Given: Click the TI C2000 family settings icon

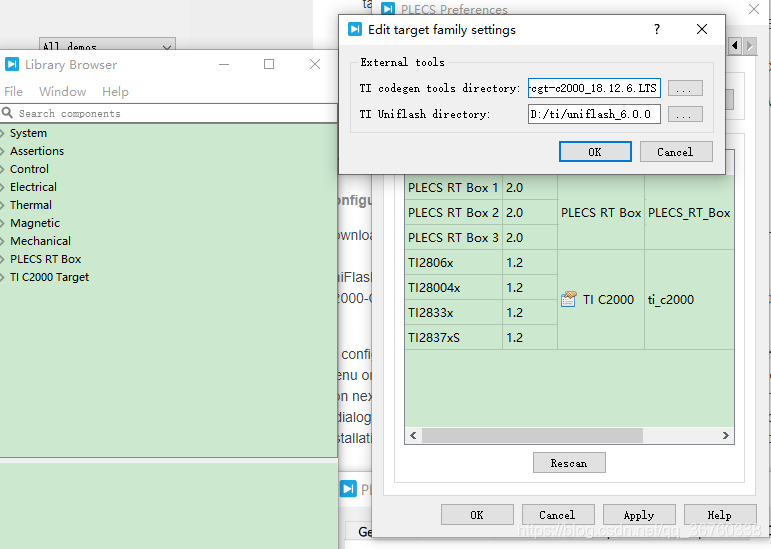Looking at the screenshot, I should (568, 299).
